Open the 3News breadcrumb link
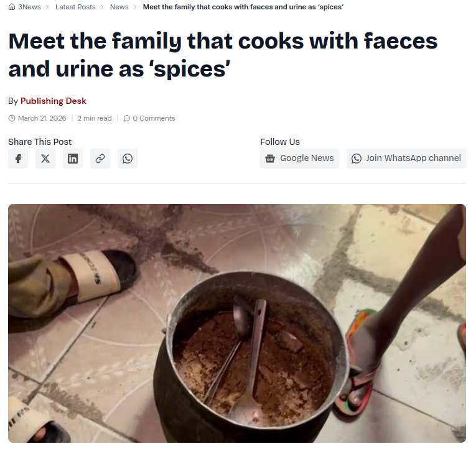The width and height of the screenshot is (476, 449). 29,7
